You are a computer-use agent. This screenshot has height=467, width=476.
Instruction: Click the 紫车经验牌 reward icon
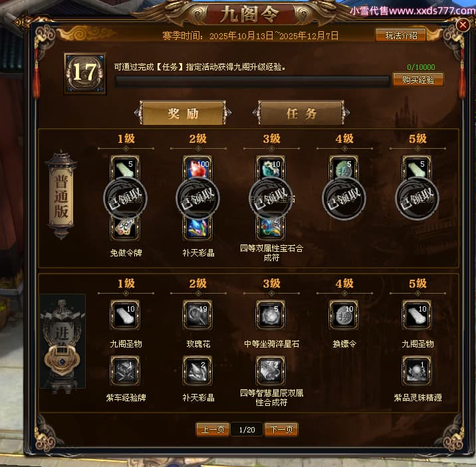(x=125, y=371)
